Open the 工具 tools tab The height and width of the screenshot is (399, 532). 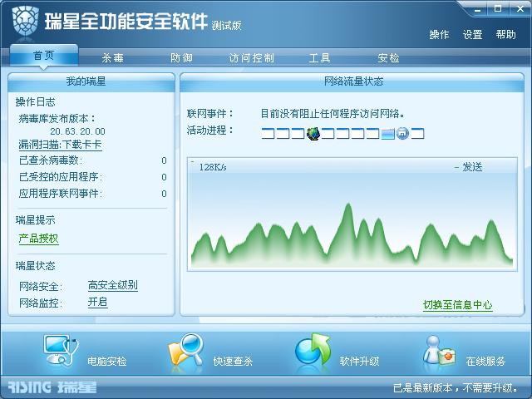tap(319, 58)
